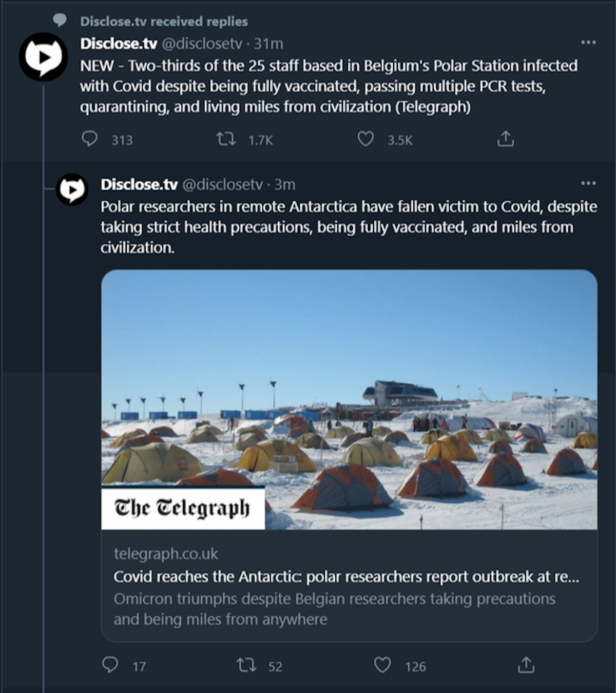Click the 3m timestamp on the reply

[x=285, y=184]
